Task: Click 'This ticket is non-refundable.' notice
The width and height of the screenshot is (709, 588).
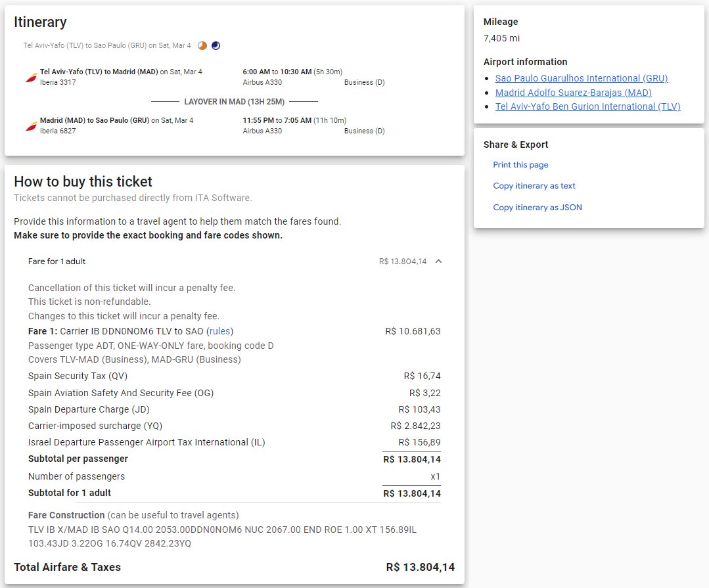Action: tap(89, 302)
